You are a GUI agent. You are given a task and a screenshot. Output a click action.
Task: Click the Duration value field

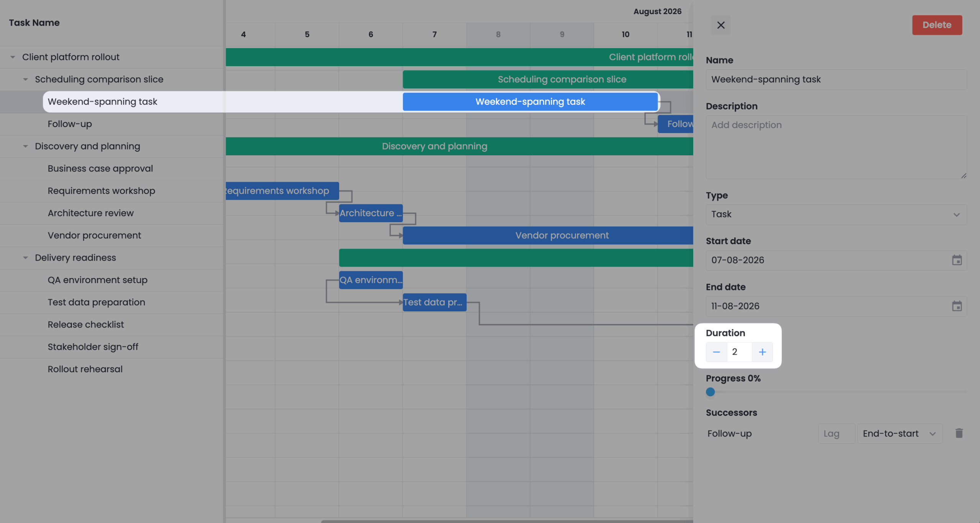coord(739,352)
